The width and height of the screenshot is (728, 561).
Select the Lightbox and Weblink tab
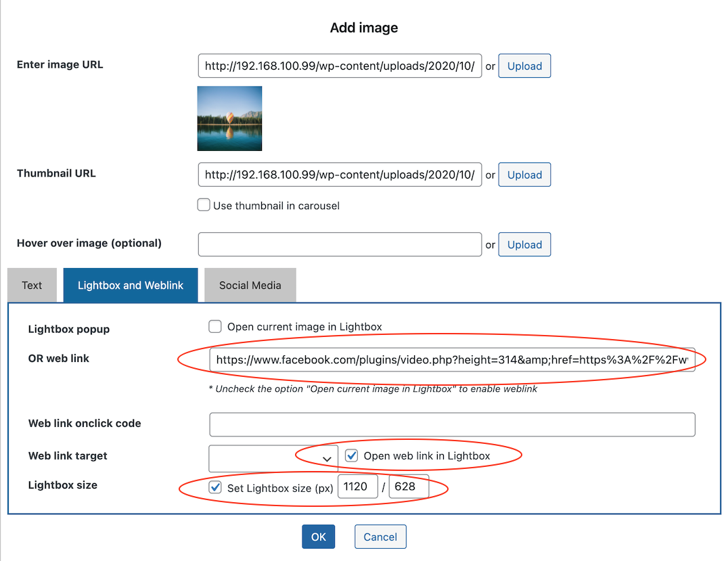131,285
